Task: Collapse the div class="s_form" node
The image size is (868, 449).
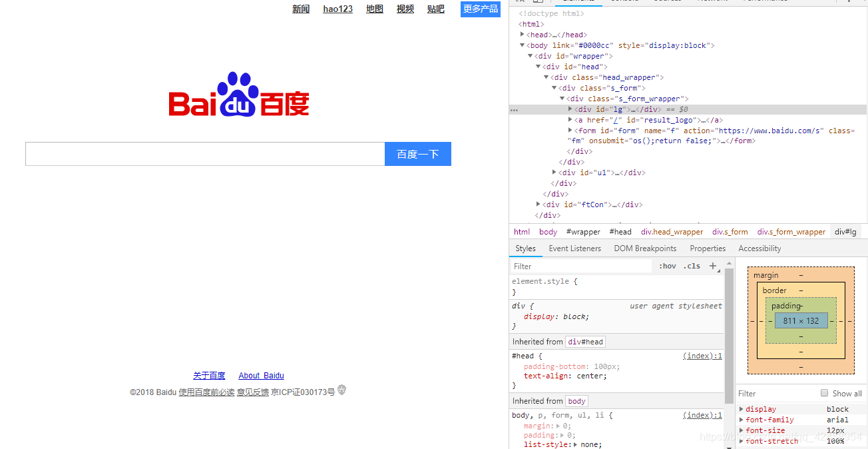Action: [554, 88]
